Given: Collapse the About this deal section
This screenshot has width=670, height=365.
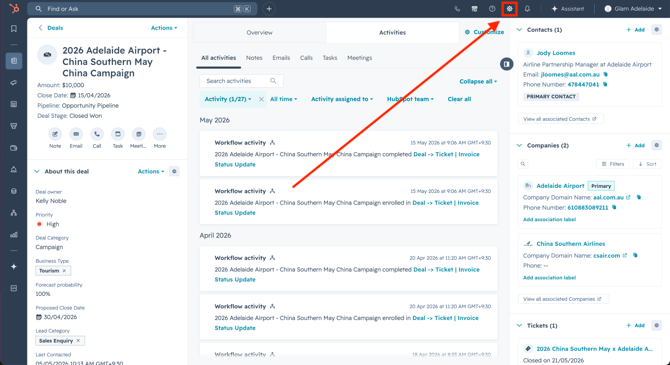Looking at the screenshot, I should pyautogui.click(x=37, y=171).
